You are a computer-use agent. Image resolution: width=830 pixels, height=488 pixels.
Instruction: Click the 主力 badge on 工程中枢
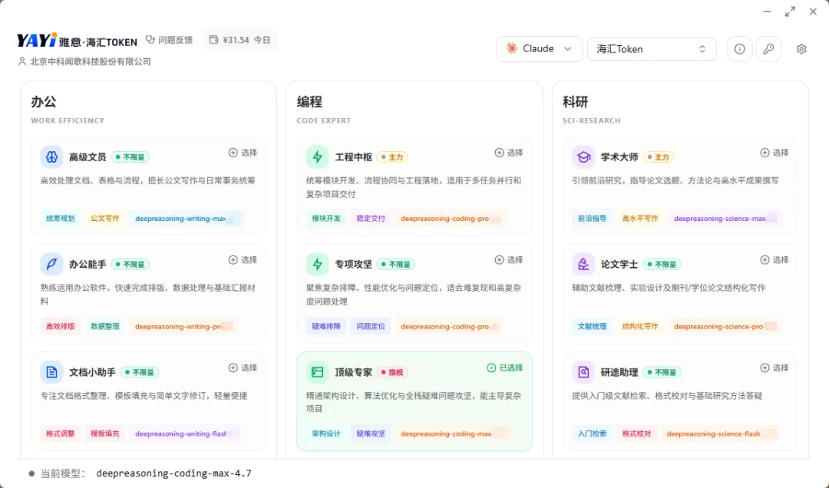pos(392,157)
